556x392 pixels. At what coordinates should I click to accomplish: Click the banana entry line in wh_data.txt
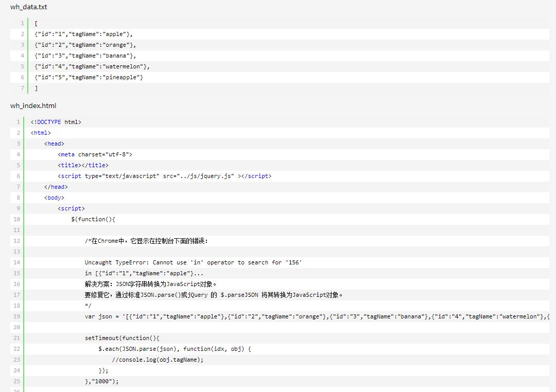coord(85,56)
